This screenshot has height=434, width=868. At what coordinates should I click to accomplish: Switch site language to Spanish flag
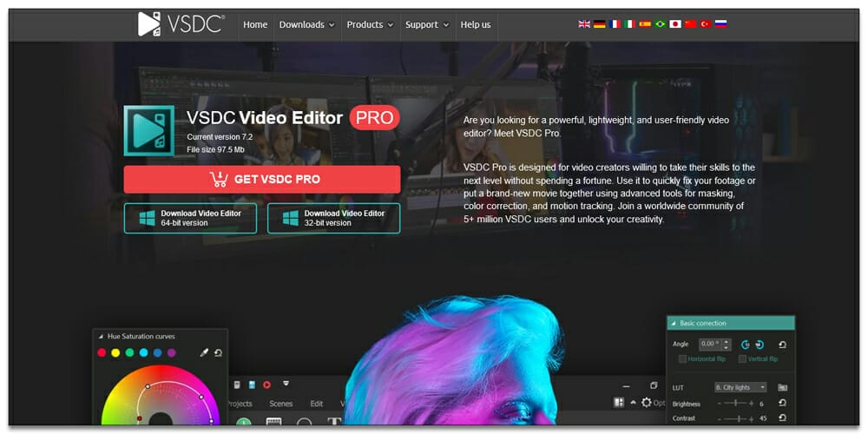click(645, 23)
